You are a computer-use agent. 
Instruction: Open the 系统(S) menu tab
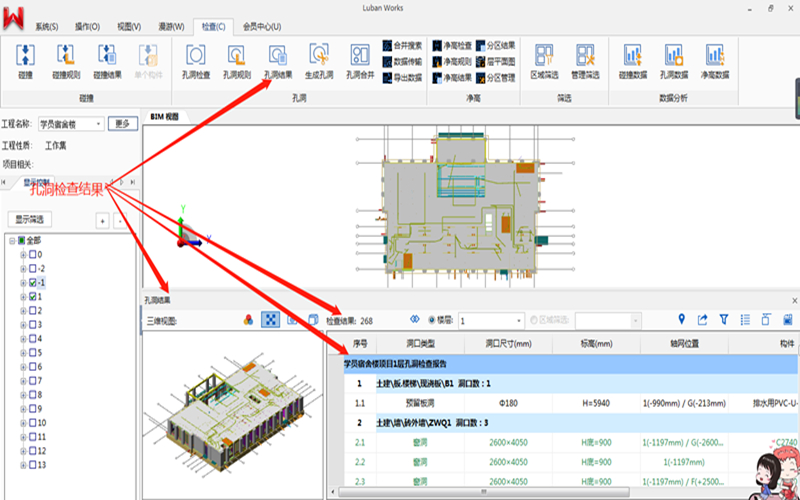[46, 27]
